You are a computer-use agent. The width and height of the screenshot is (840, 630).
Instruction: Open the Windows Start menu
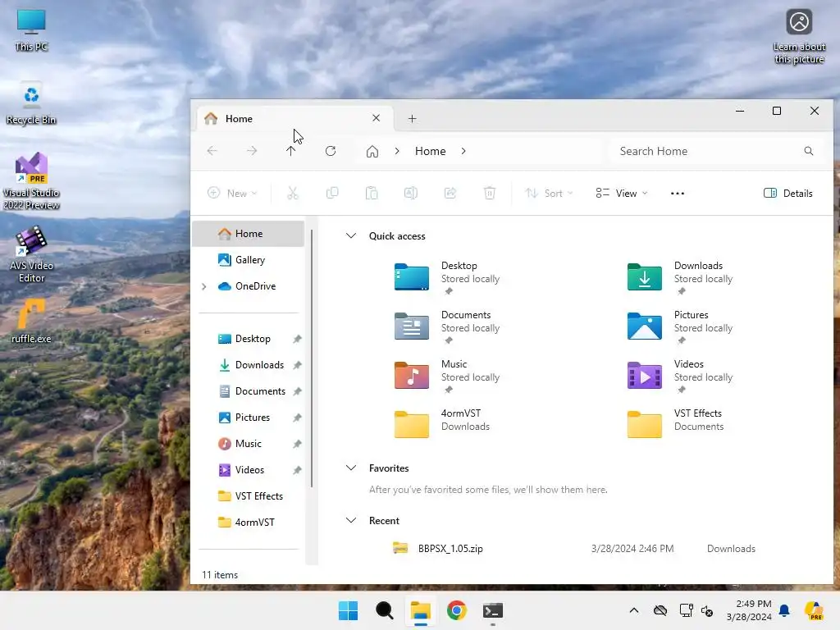(x=348, y=610)
